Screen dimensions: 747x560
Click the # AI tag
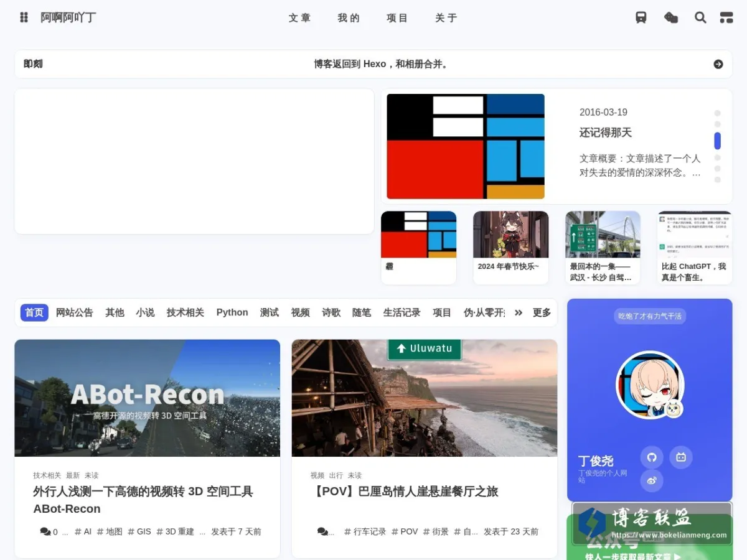83,531
